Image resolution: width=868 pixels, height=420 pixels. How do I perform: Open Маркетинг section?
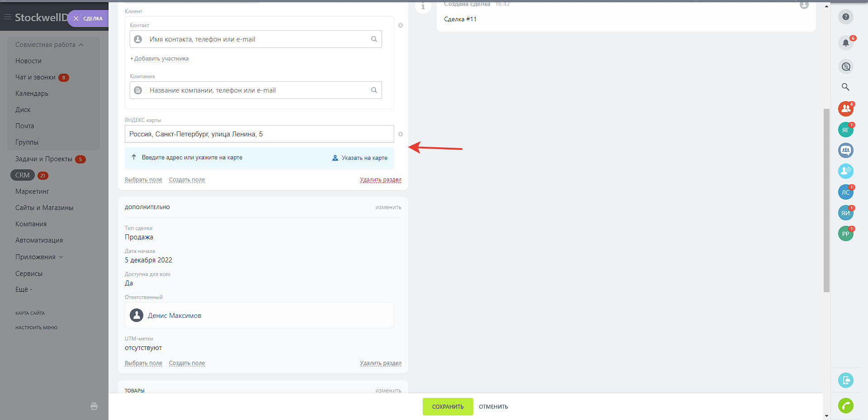click(x=32, y=191)
